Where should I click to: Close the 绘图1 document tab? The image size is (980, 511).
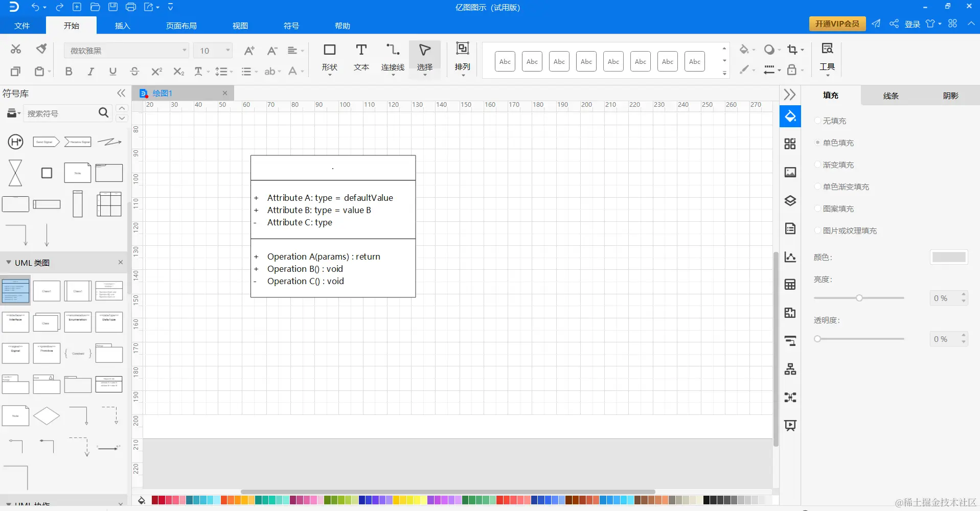click(225, 93)
